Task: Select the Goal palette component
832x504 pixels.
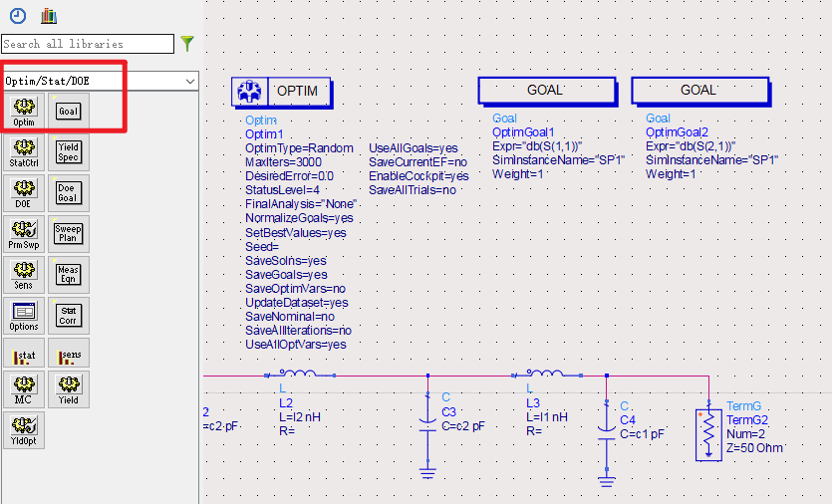Action: [69, 111]
